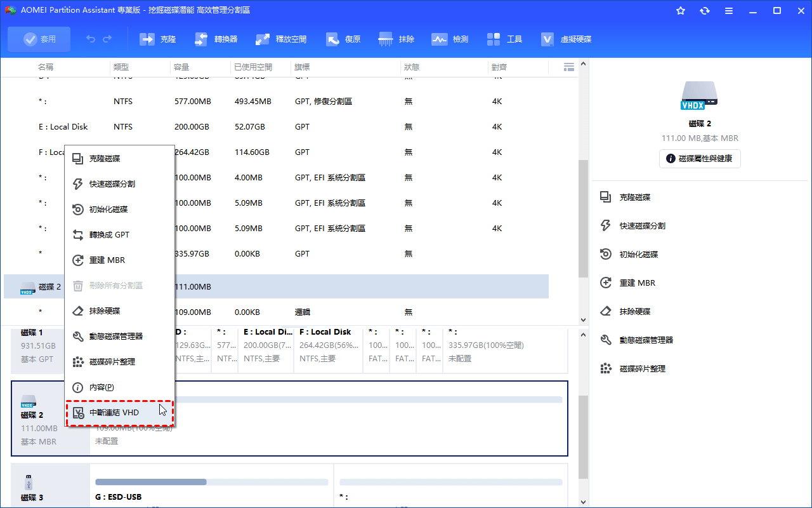This screenshot has width=812, height=508.
Task: Click the 磁碟 2 VHDX icon in disk map
Action: (x=29, y=401)
